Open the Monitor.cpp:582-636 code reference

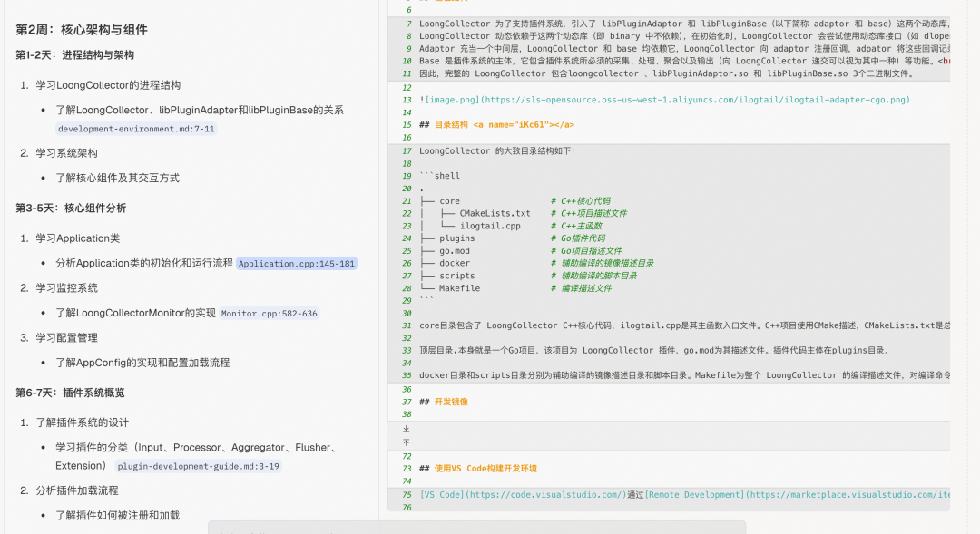(x=269, y=314)
